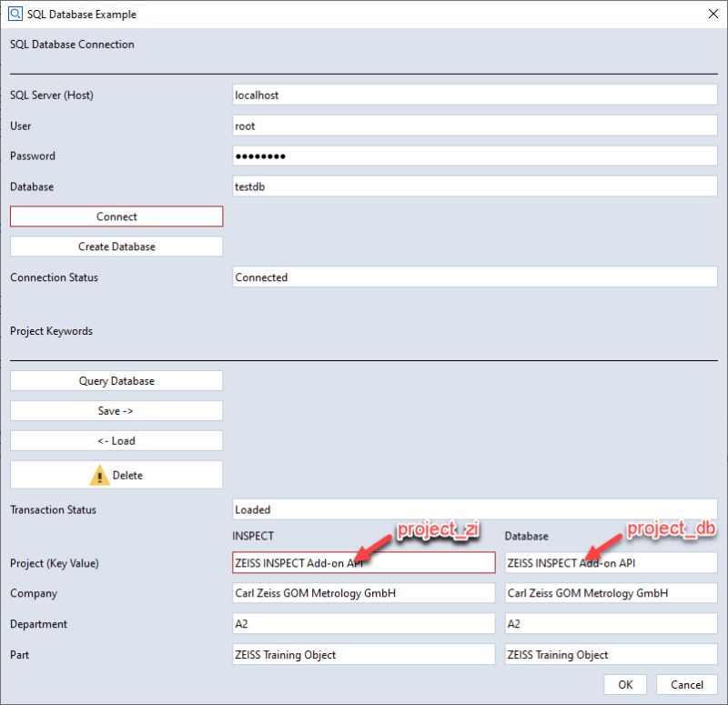
Task: Cancel the dialog
Action: pos(687,685)
